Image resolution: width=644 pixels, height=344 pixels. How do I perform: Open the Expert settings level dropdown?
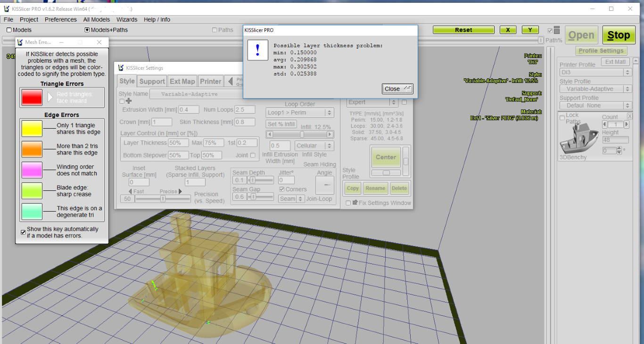pyautogui.click(x=372, y=102)
